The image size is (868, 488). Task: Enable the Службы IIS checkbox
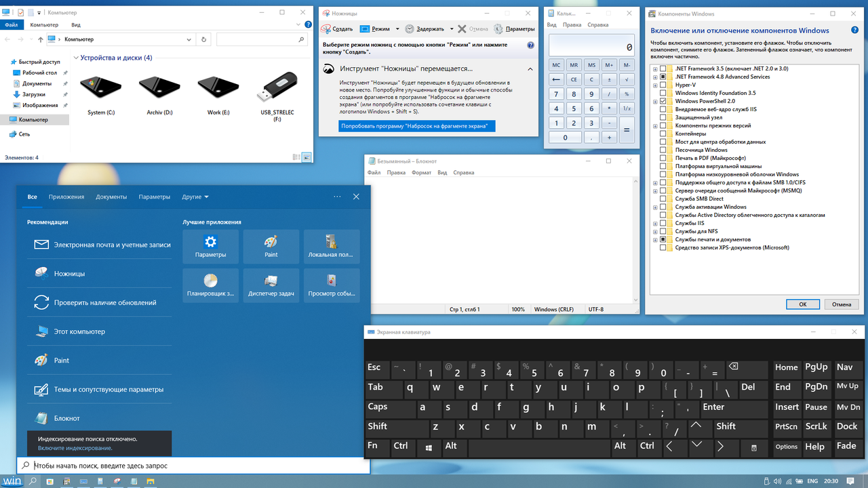tap(663, 223)
